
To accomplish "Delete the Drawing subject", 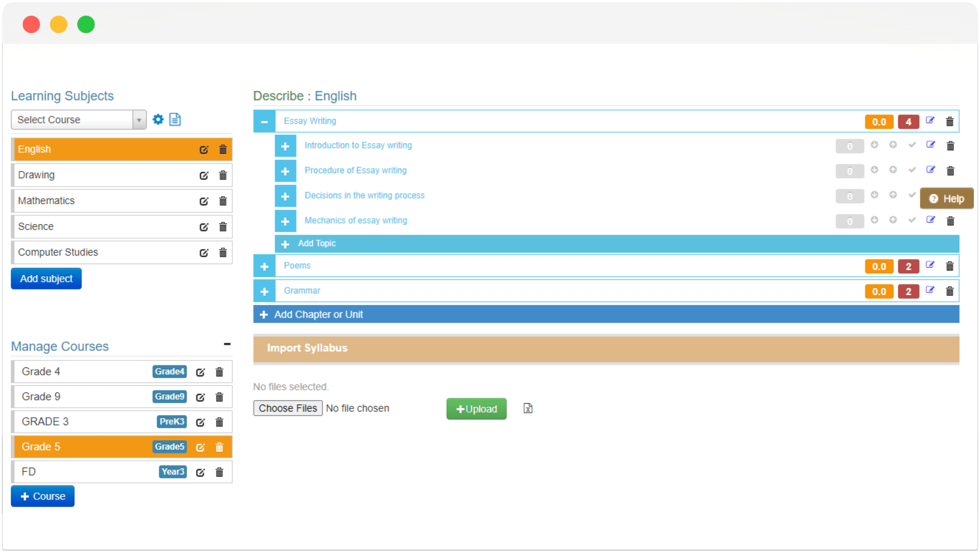I will pyautogui.click(x=223, y=175).
